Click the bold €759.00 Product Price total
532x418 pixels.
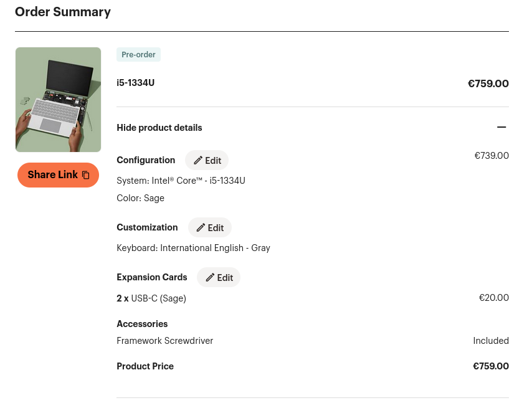point(491,366)
